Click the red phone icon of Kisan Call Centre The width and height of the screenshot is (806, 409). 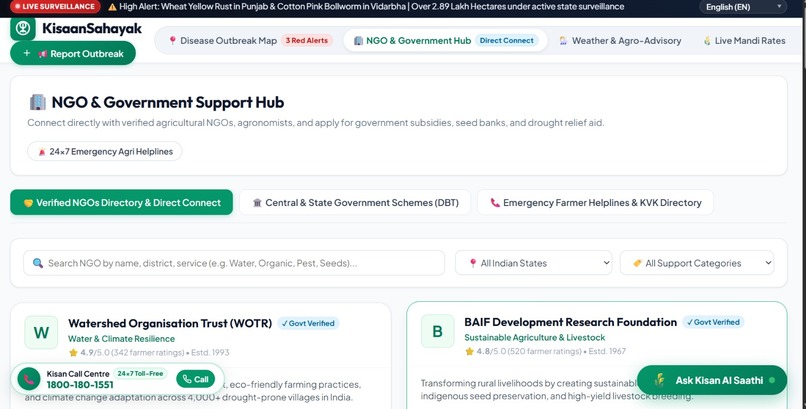click(x=29, y=380)
